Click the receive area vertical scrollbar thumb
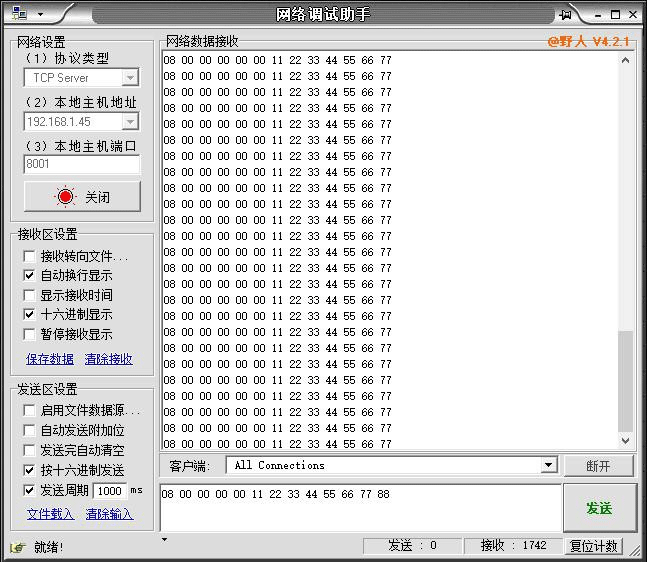Viewport: 647px width, 562px height. [626, 380]
